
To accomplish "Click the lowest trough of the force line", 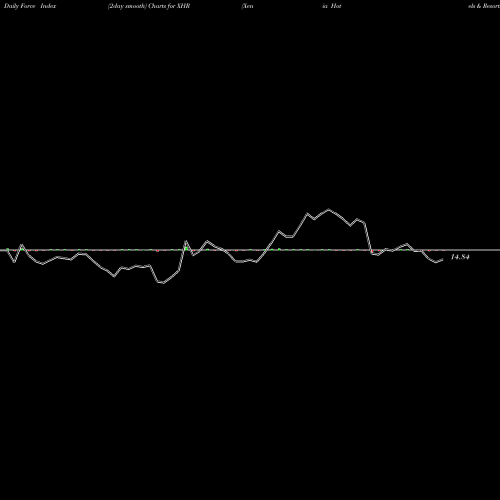I will coord(163,283).
